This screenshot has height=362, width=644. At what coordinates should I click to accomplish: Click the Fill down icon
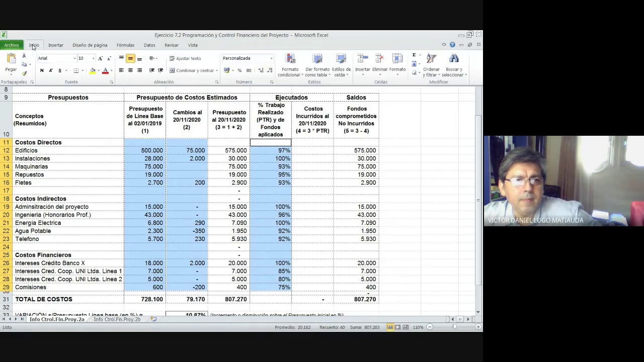pyautogui.click(x=414, y=64)
